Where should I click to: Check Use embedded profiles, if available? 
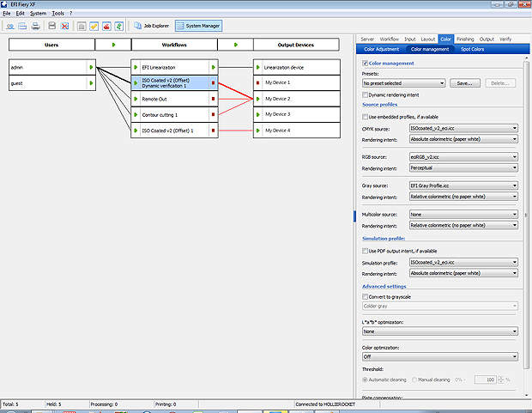(365, 117)
